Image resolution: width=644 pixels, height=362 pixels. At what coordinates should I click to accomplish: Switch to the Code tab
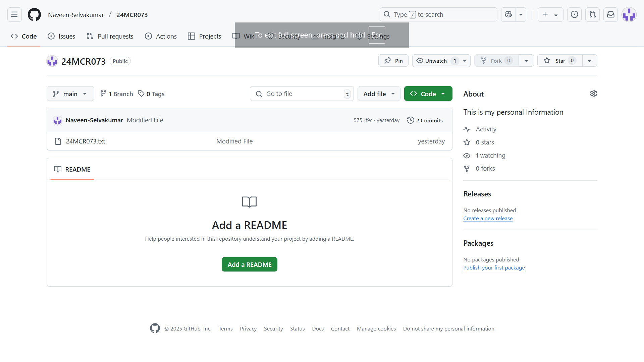(24, 36)
